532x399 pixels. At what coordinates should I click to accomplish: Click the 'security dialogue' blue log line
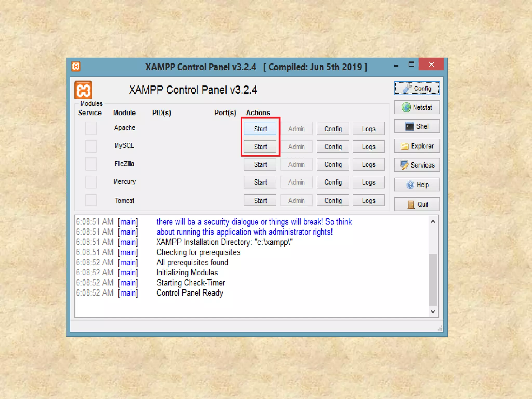click(x=254, y=222)
